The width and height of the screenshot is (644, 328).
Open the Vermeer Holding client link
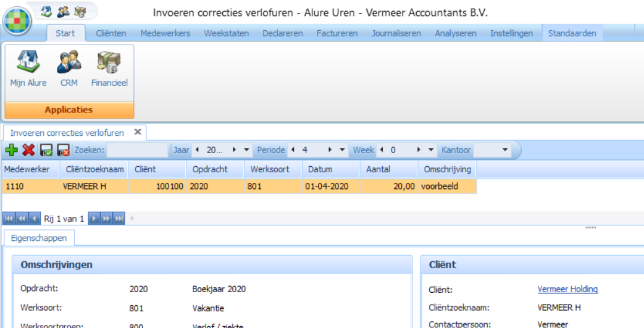coord(567,289)
